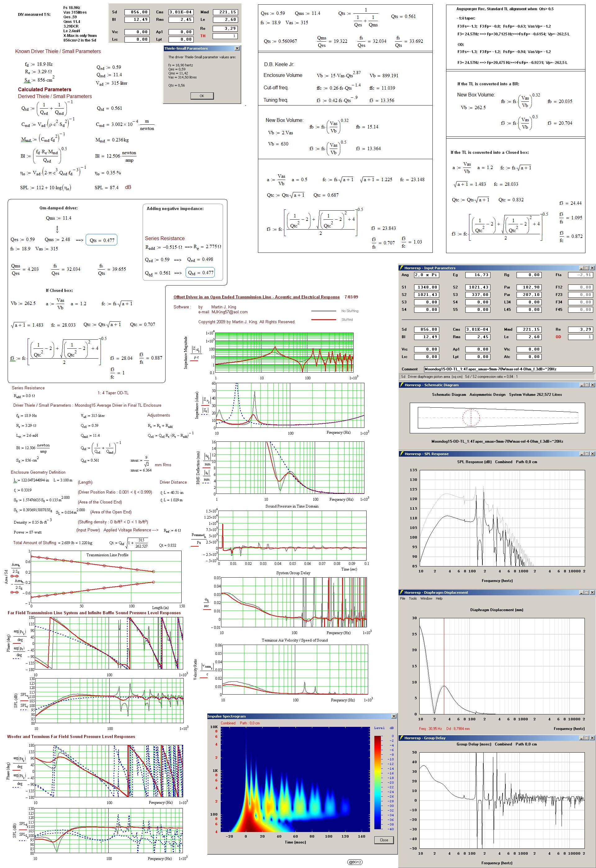This screenshot has height=868, width=596.
Task: Click the 'Known Driver Thiele / Small Parameters' heading
Action: [x=58, y=51]
